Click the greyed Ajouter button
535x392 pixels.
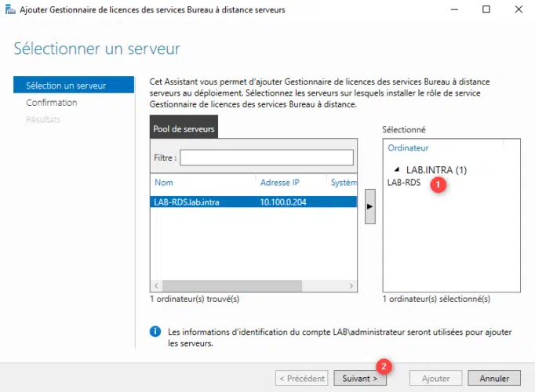point(435,378)
